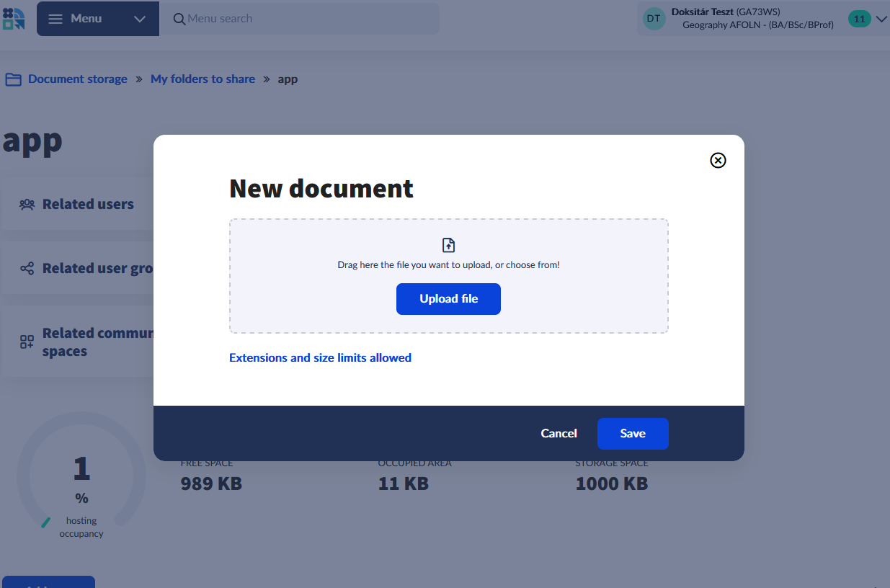
Task: Open the application logo home icon
Action: point(14,19)
